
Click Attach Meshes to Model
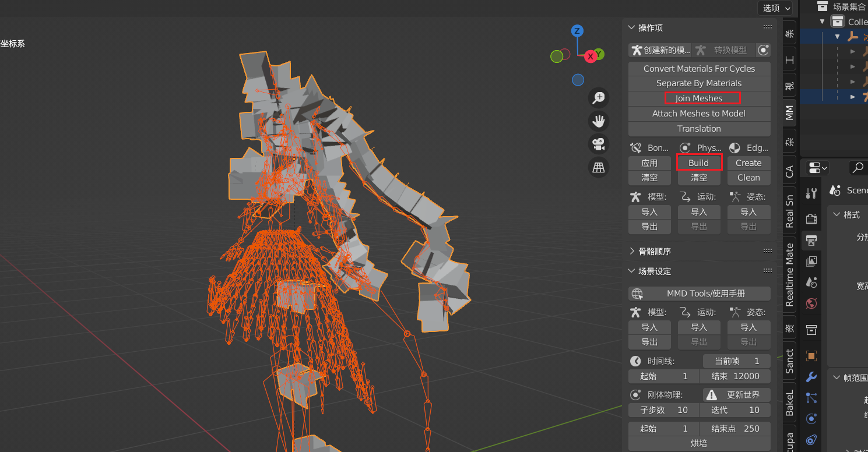click(x=700, y=114)
